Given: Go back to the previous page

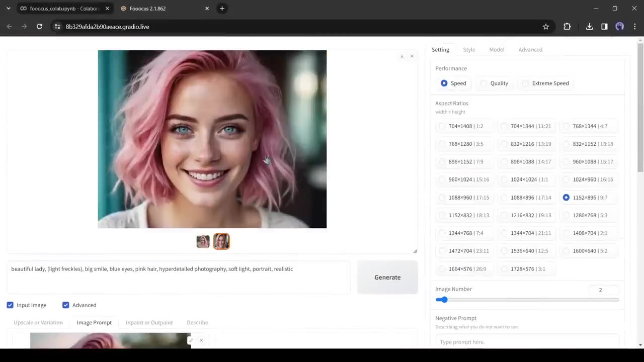Looking at the screenshot, I should point(9,27).
